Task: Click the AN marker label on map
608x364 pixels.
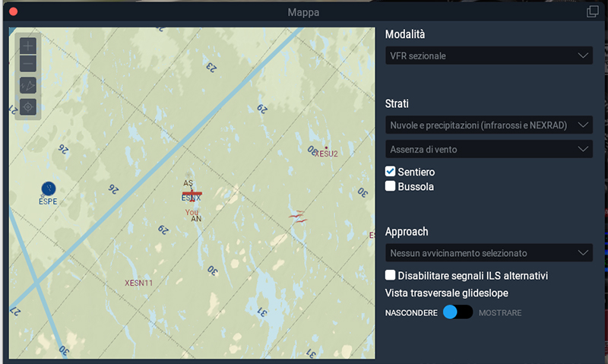Action: (x=196, y=219)
